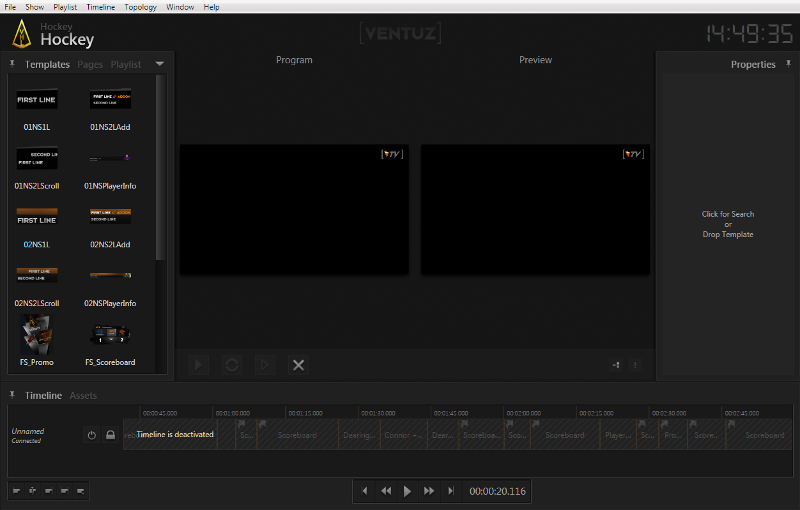Click the step-to-end transport icon
This screenshot has height=510, width=800.
pos(451,491)
